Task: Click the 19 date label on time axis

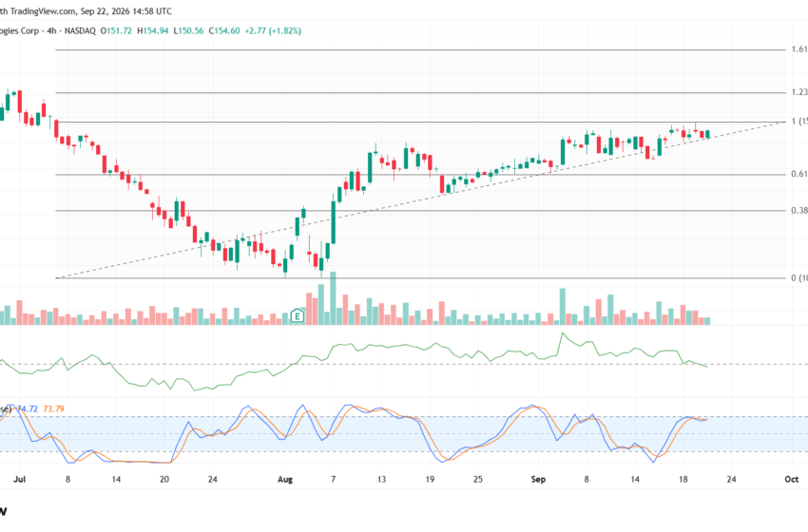Action: click(x=430, y=480)
